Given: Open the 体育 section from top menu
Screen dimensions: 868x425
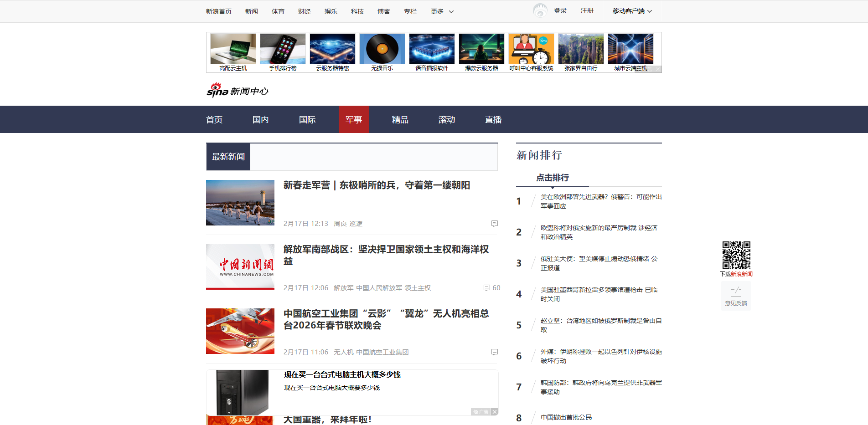Looking at the screenshot, I should [278, 11].
